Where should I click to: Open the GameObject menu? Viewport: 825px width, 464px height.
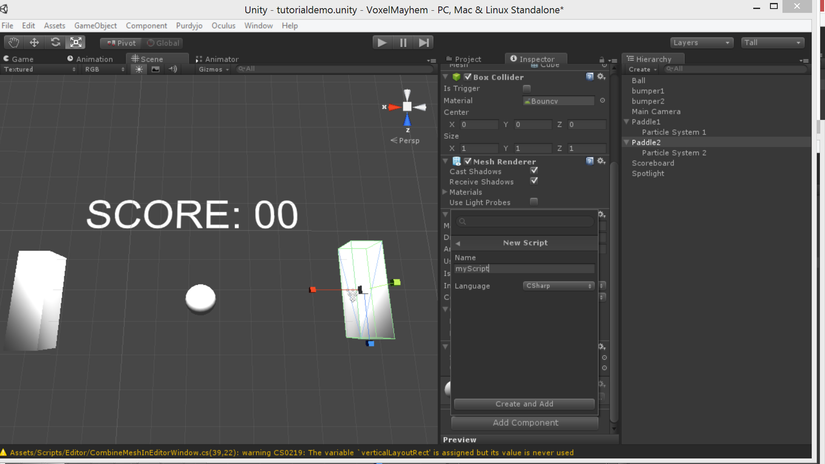pos(95,25)
